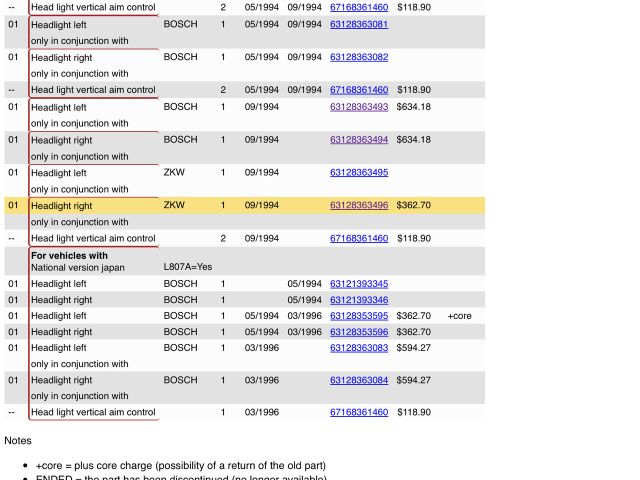Viewport: 640px width, 480px height.
Task: Click part number 63121393345
Action: coord(359,284)
